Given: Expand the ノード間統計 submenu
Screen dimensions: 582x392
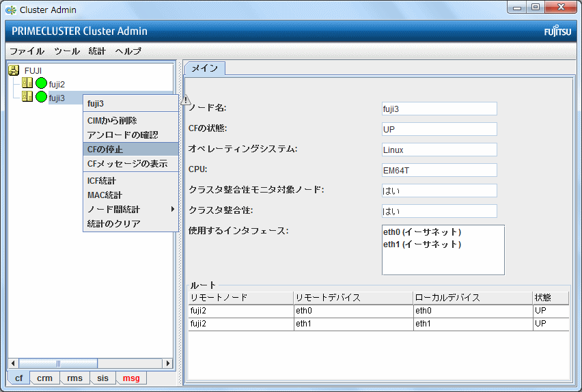Looking at the screenshot, I should pyautogui.click(x=130, y=210).
